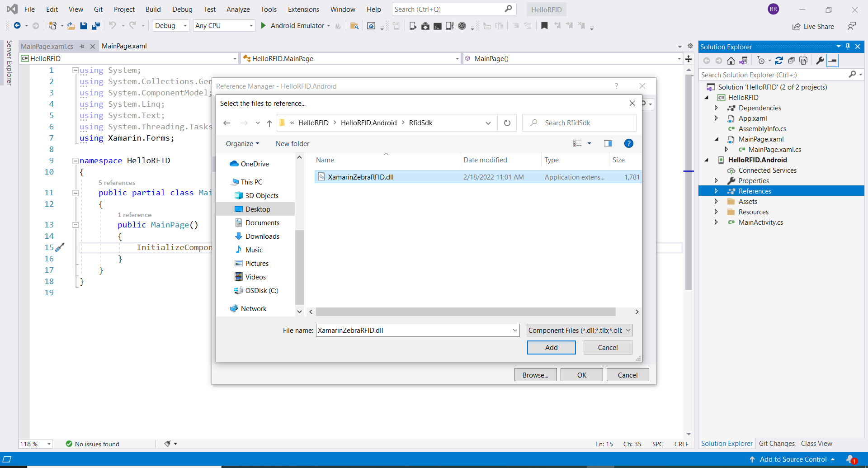This screenshot has width=868, height=468.
Task: Collapse All icon in Solution Explorer
Action: 791,61
